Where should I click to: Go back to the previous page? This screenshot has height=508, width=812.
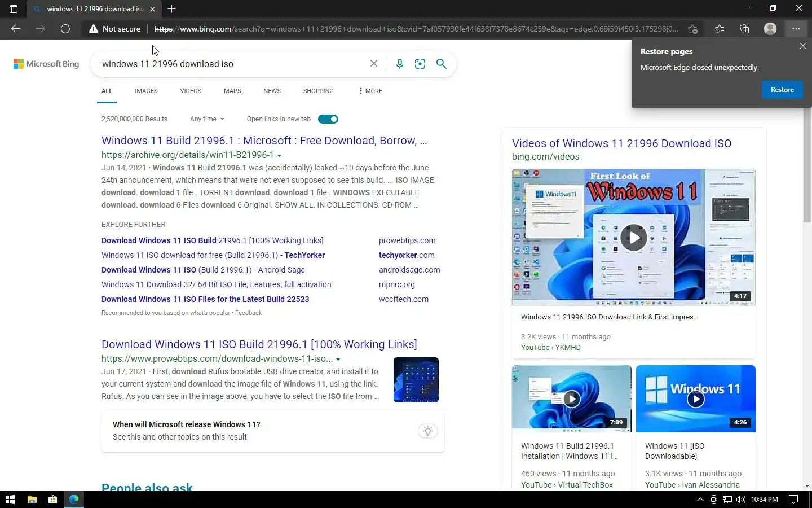(x=16, y=29)
